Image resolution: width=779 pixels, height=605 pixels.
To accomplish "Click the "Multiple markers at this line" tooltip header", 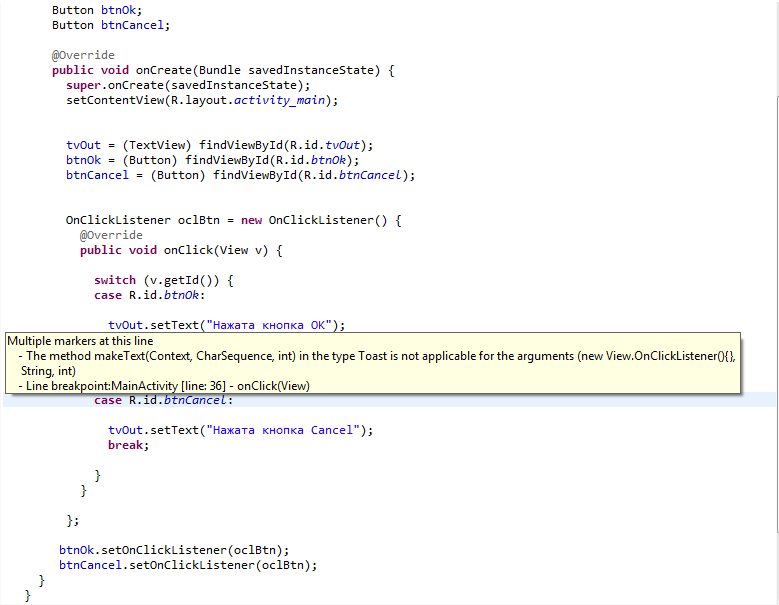I will [x=80, y=341].
